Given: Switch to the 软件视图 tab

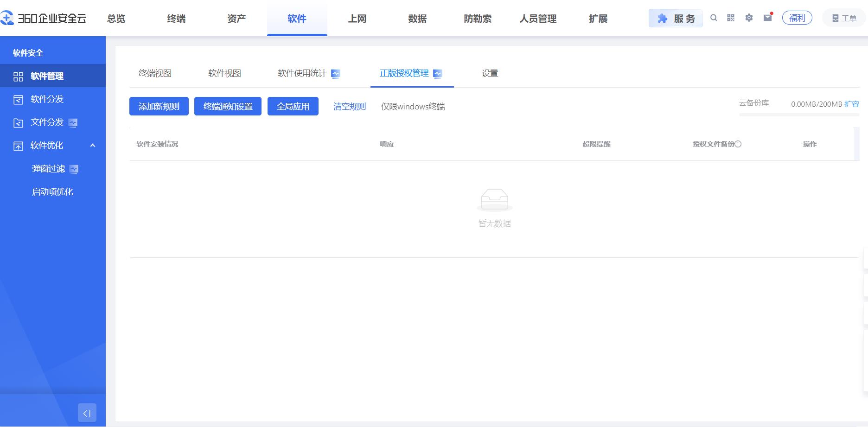Looking at the screenshot, I should [224, 73].
